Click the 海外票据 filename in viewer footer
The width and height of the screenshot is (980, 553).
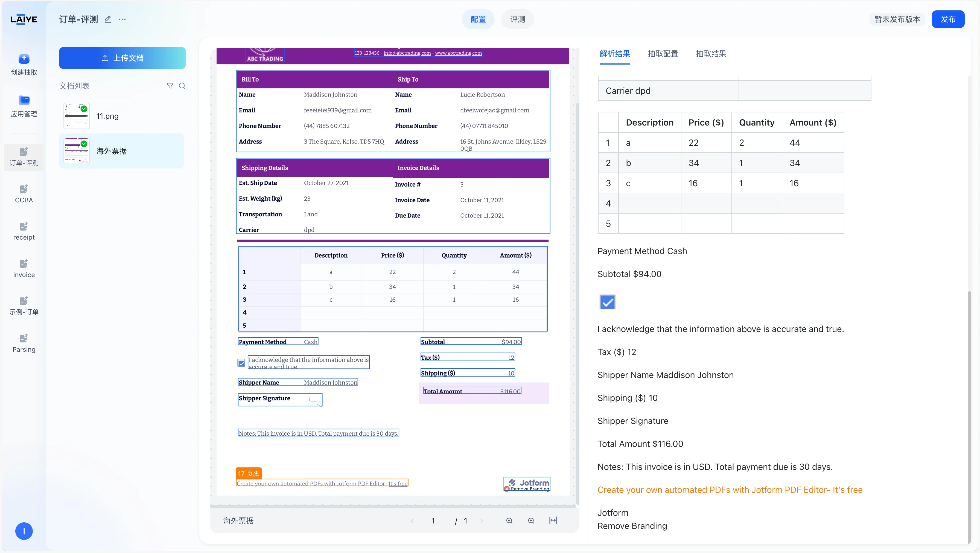click(x=238, y=521)
